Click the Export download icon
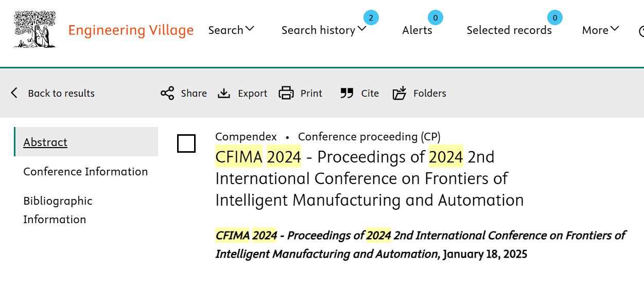Image resolution: width=644 pixels, height=289 pixels. [x=224, y=93]
